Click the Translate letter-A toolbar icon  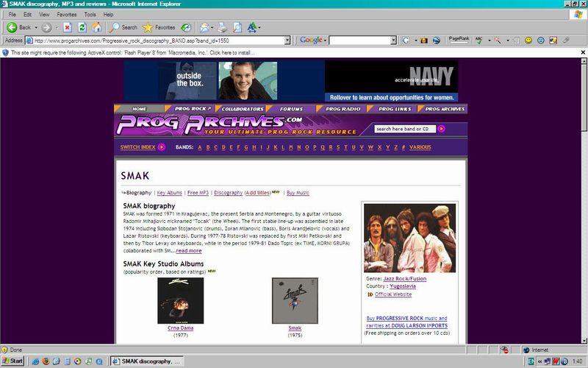[252, 27]
